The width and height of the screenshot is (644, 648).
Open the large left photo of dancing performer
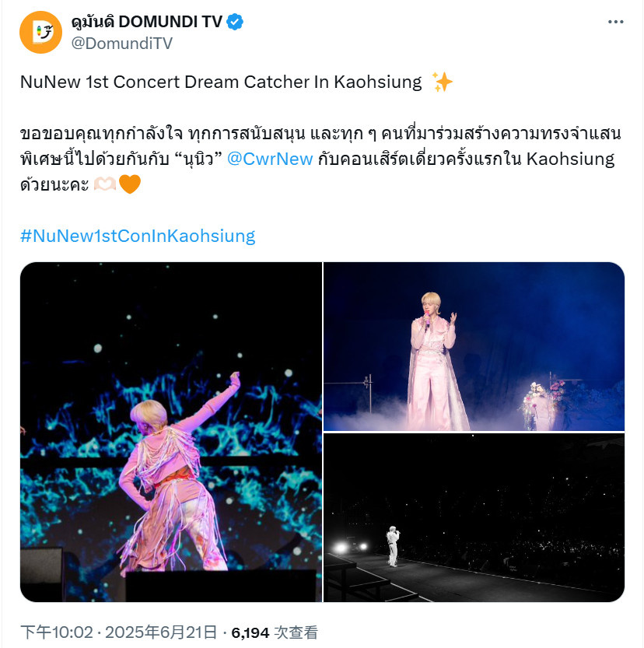(x=171, y=432)
